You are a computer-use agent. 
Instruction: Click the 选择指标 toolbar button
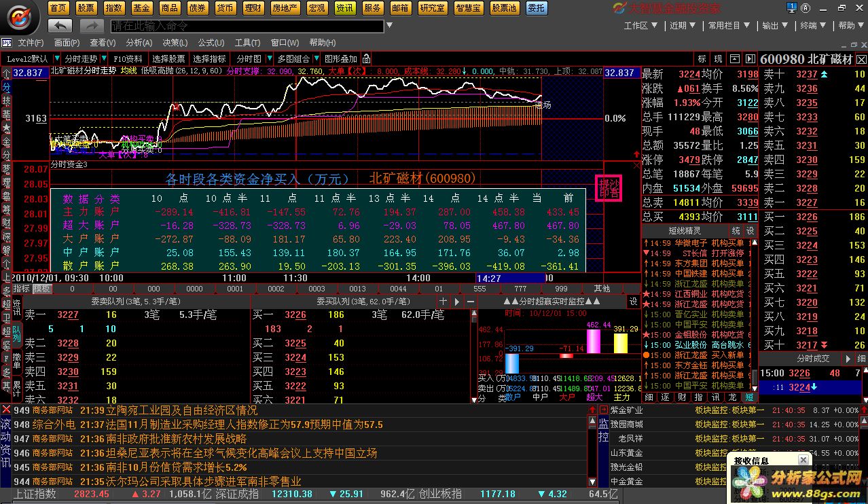209,59
